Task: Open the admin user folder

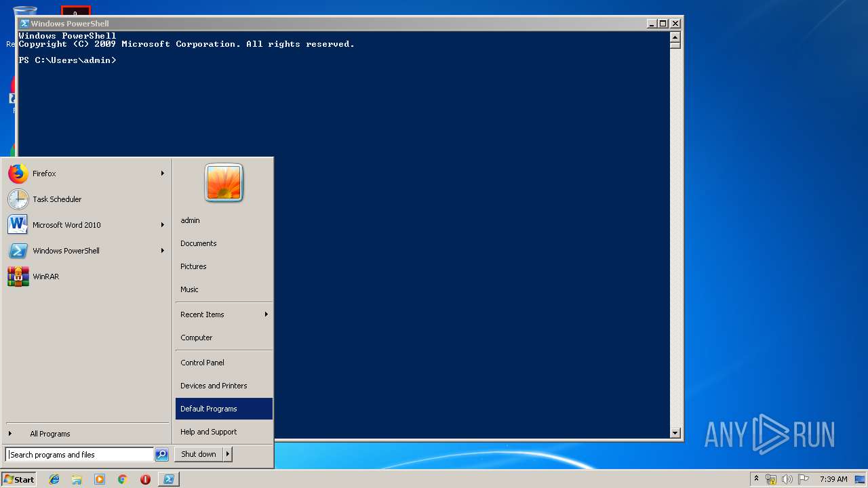Action: click(224, 220)
